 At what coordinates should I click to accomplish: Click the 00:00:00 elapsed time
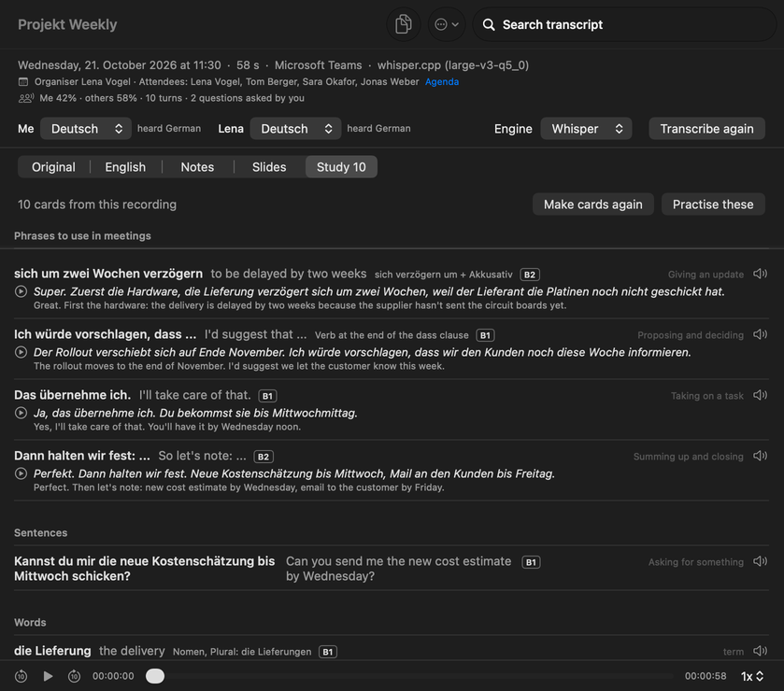coord(113,676)
